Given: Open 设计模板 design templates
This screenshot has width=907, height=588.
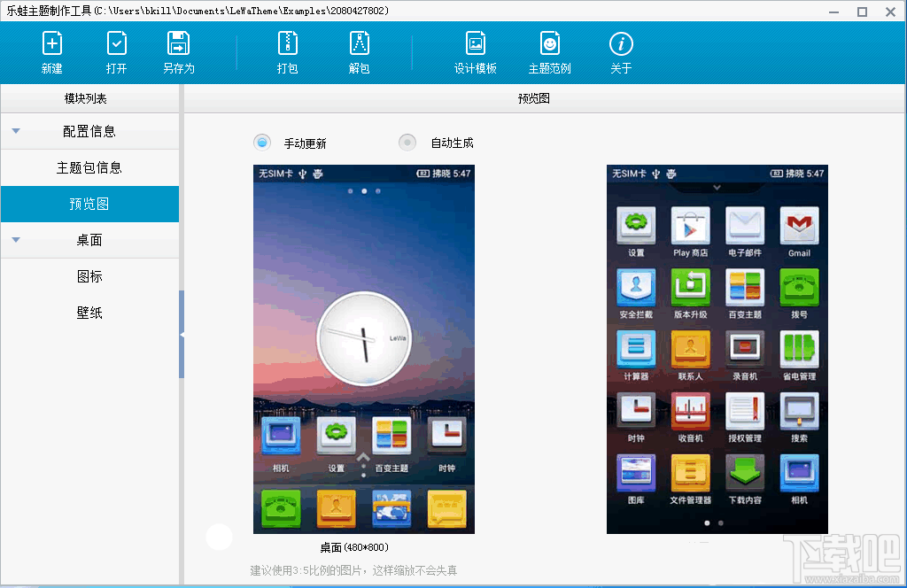Looking at the screenshot, I should [476, 52].
